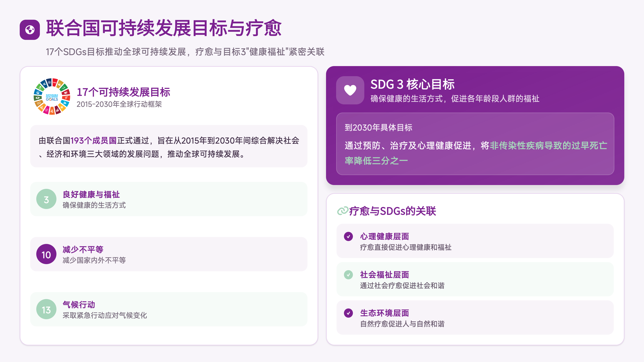Click the SDG color wheel logo
This screenshot has width=644, height=362.
[x=52, y=97]
